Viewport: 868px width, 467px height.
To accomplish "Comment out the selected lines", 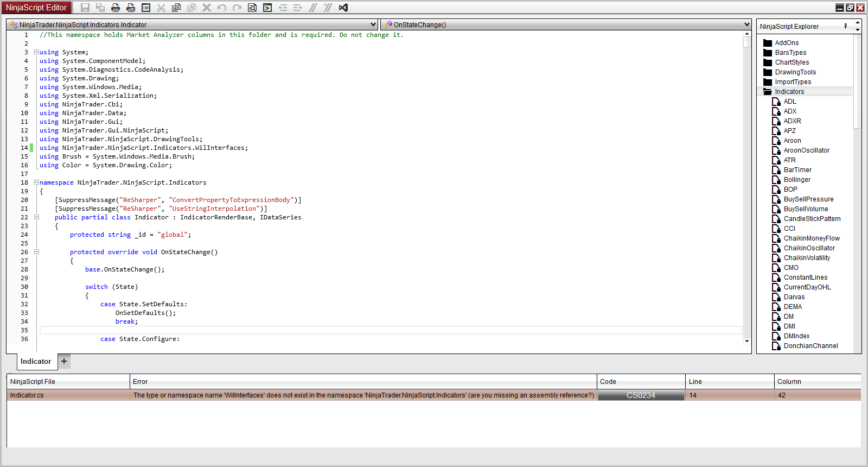I will click(313, 8).
